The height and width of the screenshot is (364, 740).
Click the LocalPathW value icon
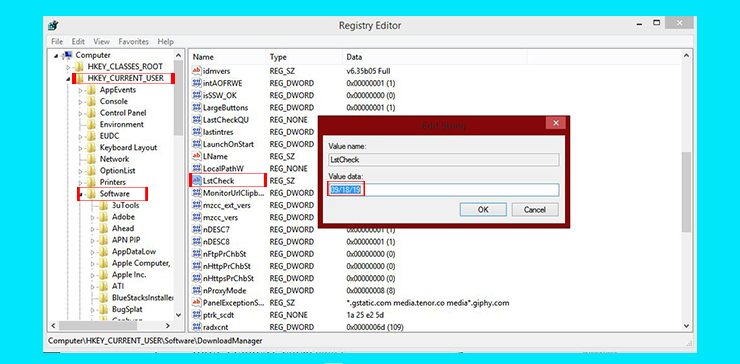coord(197,169)
